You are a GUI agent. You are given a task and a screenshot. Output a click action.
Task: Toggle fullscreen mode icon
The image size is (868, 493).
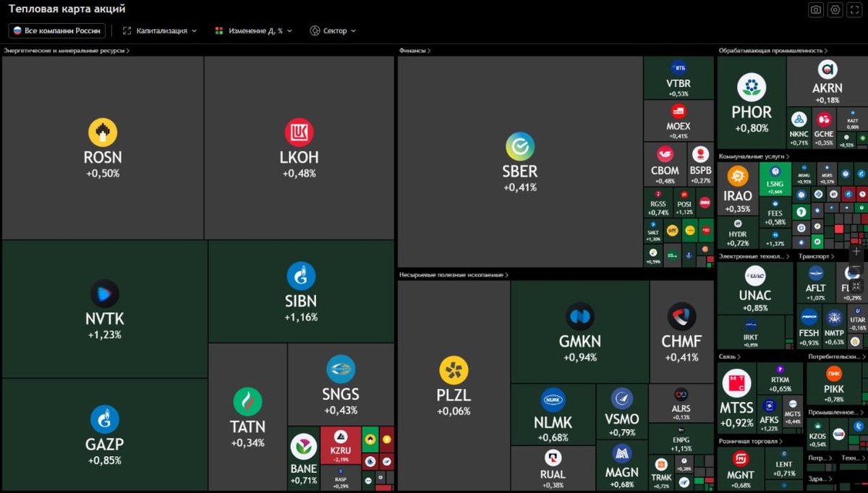coord(854,9)
